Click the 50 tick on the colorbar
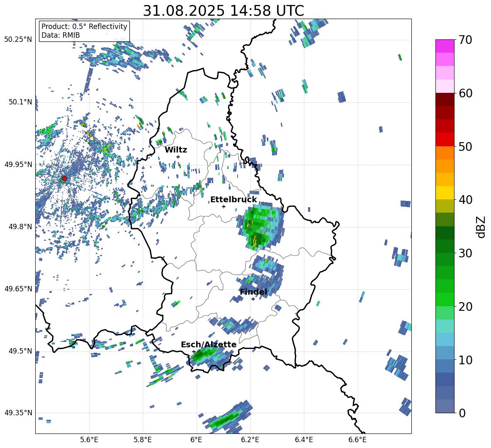Viewport: 491px width, 448px height. point(465,146)
